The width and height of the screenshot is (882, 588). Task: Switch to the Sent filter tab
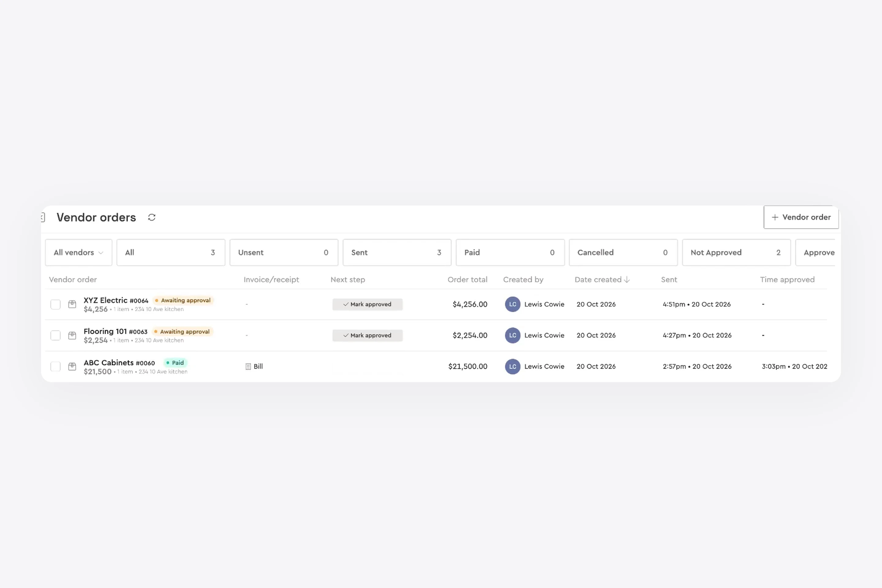(397, 252)
